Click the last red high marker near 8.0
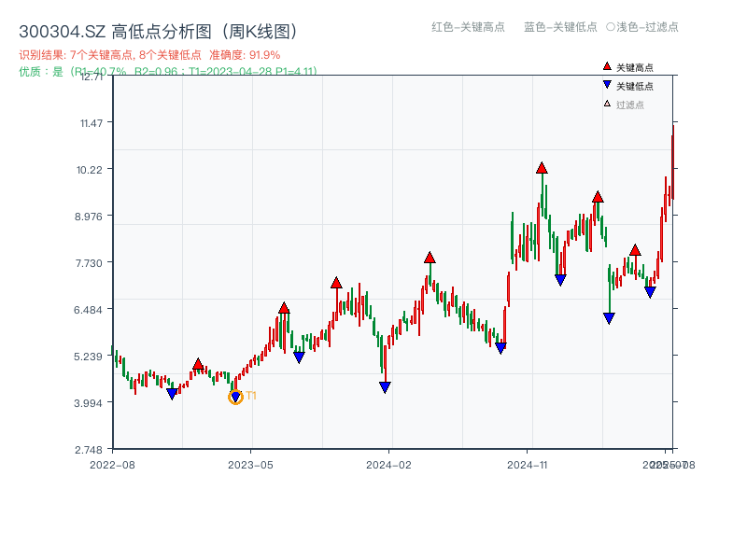The width and height of the screenshot is (747, 560). point(635,250)
